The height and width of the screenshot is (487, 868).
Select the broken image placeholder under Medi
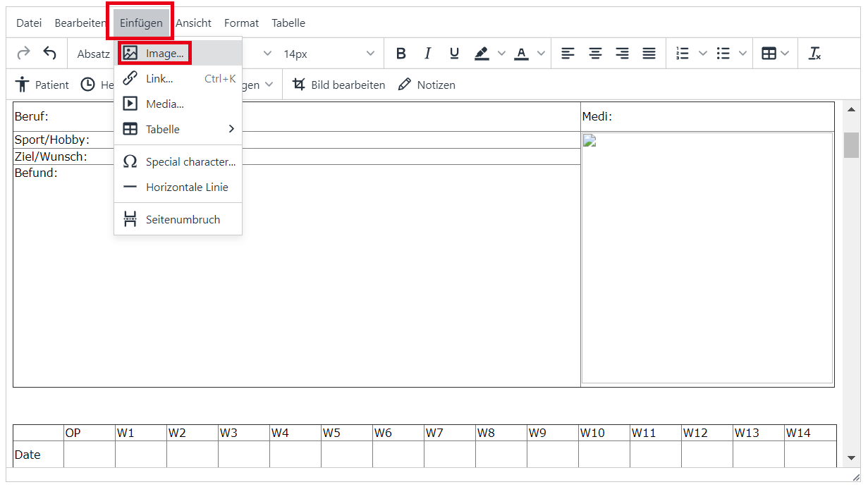point(707,258)
